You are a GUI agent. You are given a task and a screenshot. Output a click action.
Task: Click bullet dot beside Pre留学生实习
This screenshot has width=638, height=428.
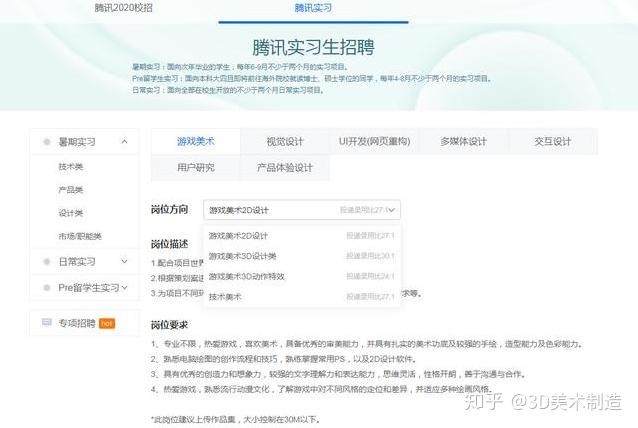pos(46,287)
